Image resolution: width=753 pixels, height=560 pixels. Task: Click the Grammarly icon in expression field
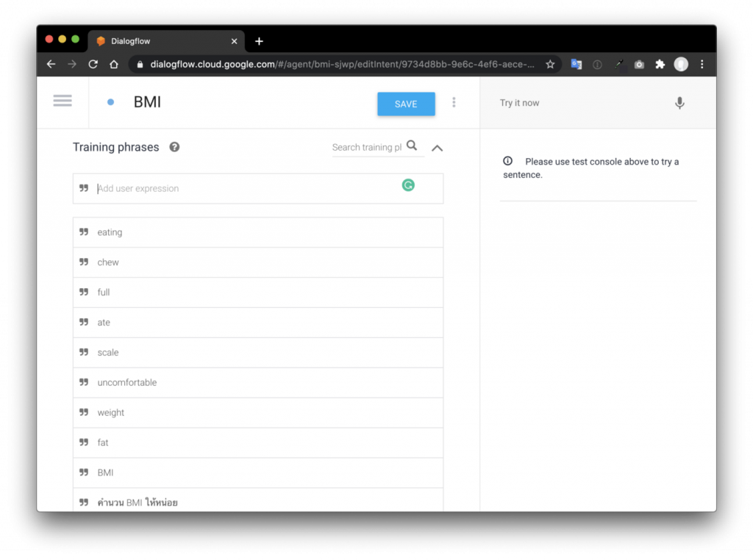click(408, 185)
